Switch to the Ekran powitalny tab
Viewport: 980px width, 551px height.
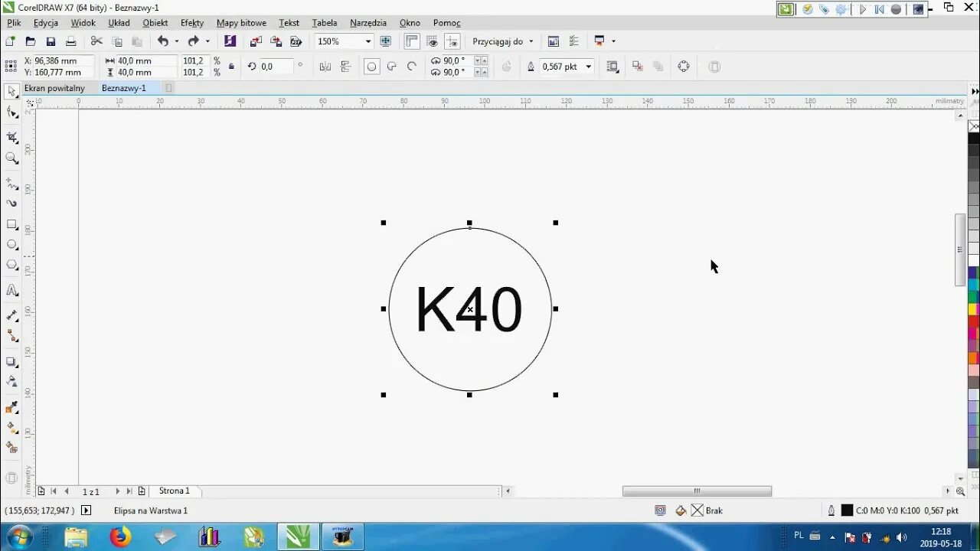(54, 88)
